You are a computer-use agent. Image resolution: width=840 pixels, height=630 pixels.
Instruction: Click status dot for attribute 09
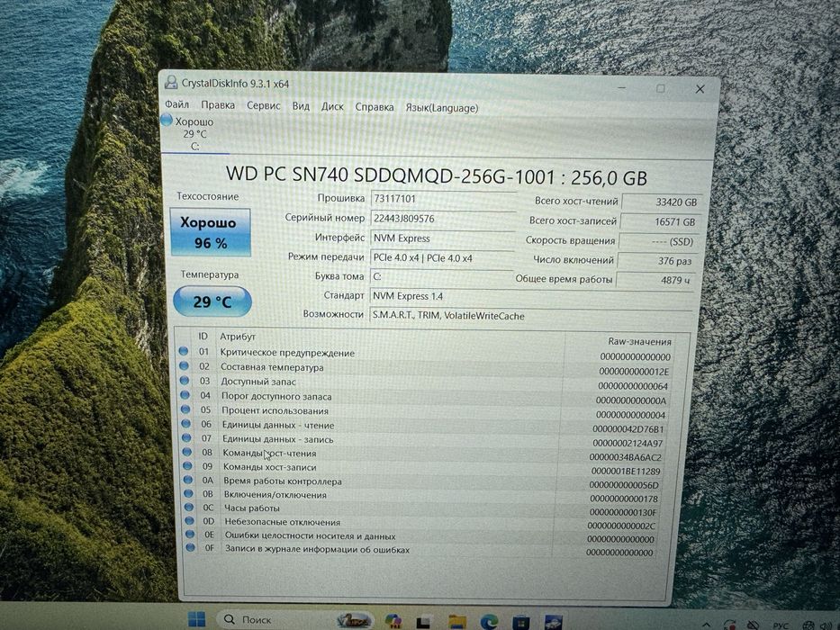point(187,466)
